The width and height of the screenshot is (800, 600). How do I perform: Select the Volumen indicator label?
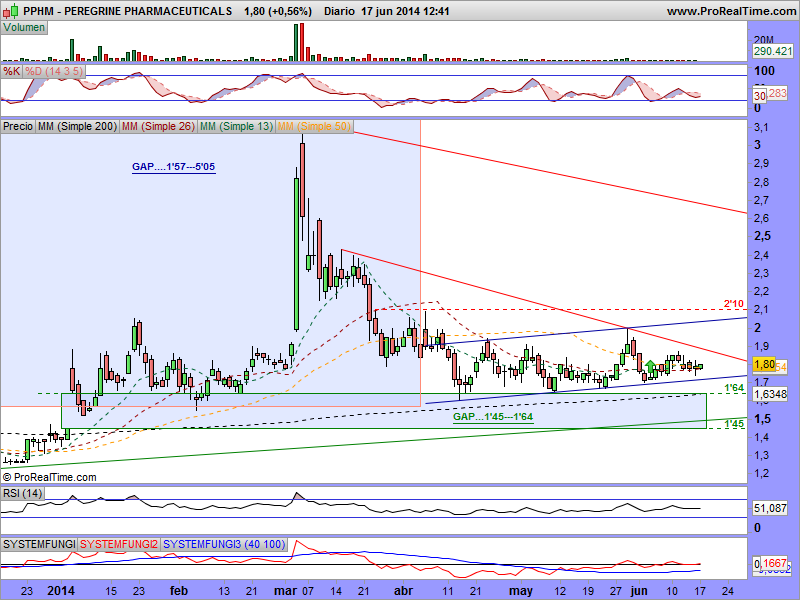coord(24,28)
